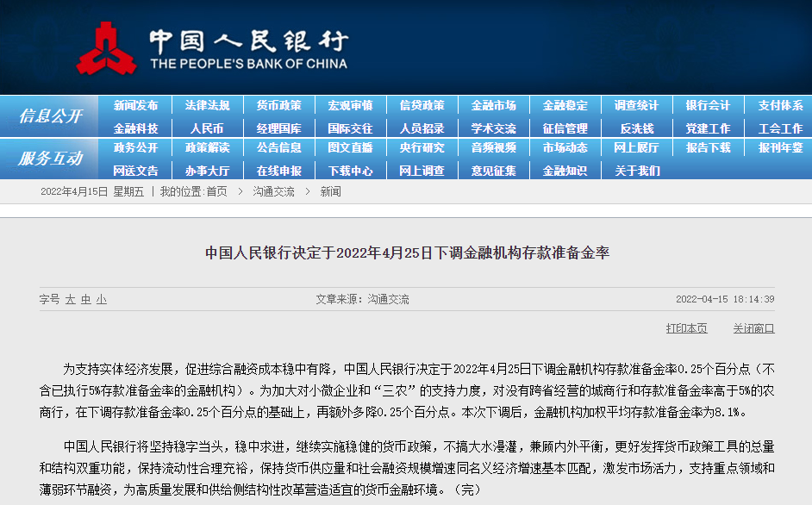Open 调查统计 navigation item
Viewport: 812px width, 505px height.
(636, 106)
